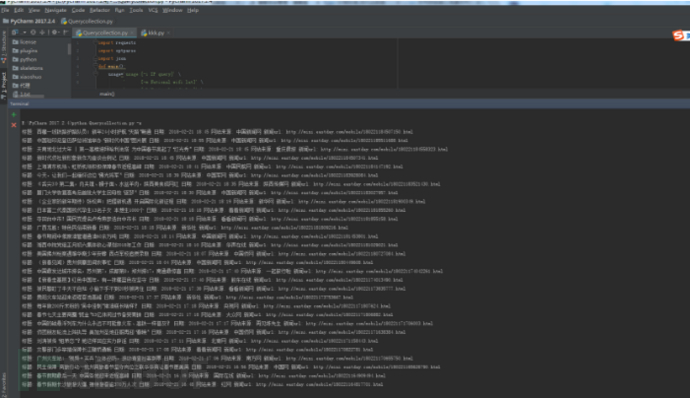Select the 代理 folder in project tree

tap(21, 85)
